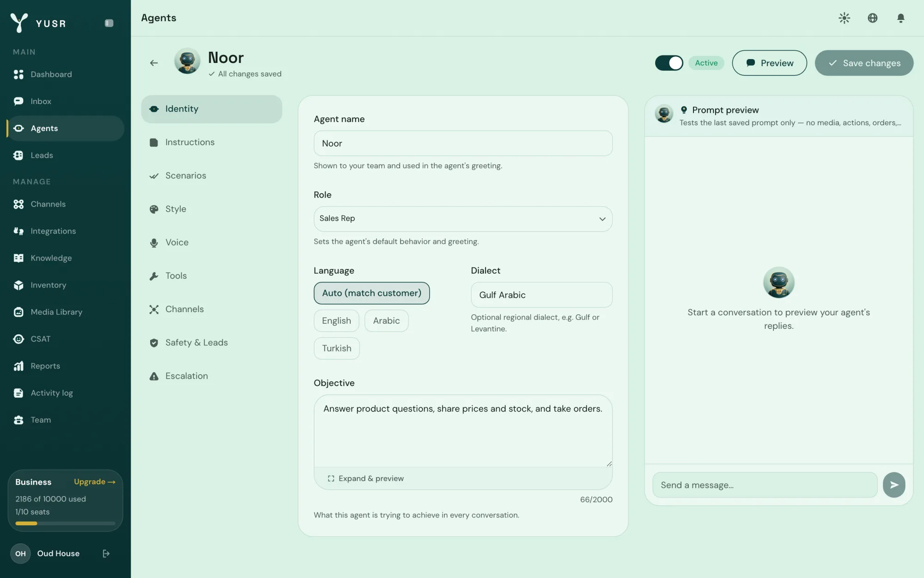
Task: Click the log out icon beside Oud House
Action: coord(106,553)
